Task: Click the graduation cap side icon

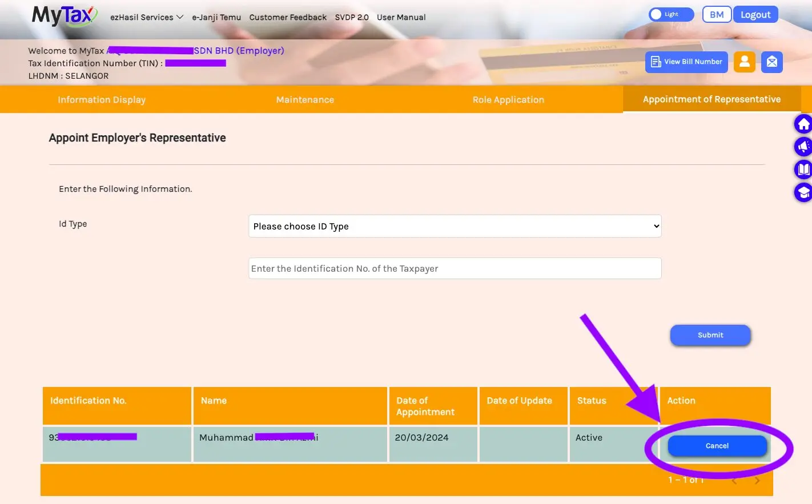Action: [803, 192]
